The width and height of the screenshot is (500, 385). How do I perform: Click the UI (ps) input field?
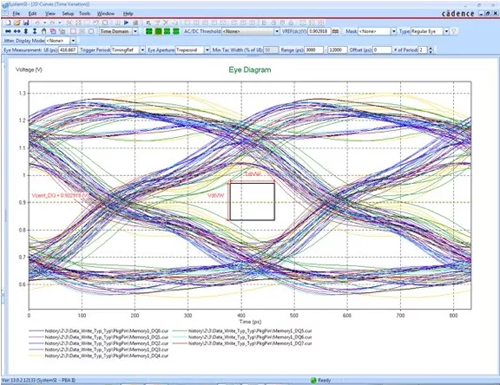point(68,50)
